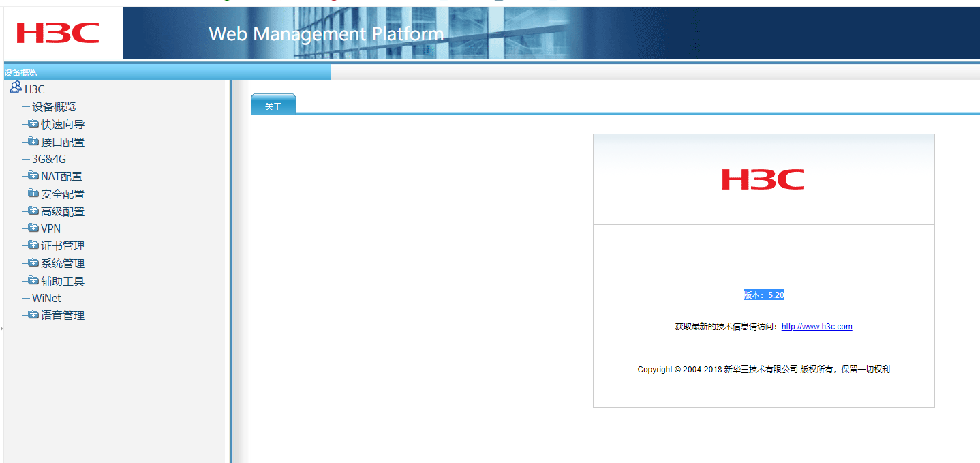
Task: Expand the 高级配置 menu
Action: point(63,211)
